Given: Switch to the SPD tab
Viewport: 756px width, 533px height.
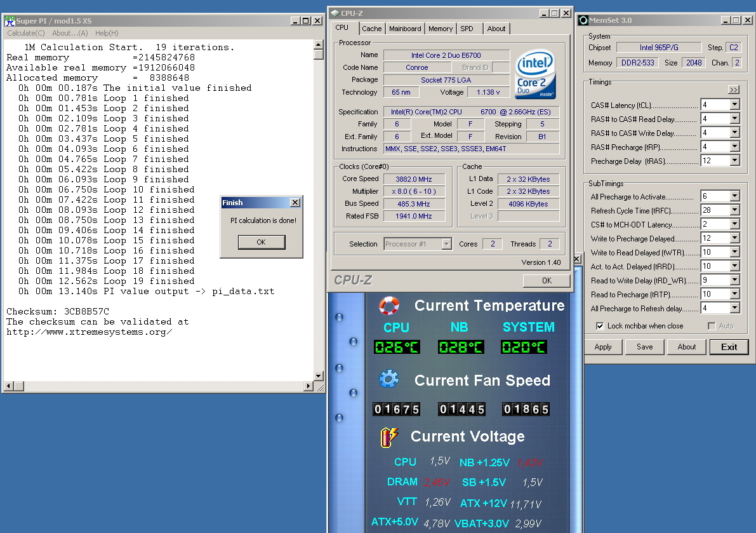Looking at the screenshot, I should (x=467, y=29).
